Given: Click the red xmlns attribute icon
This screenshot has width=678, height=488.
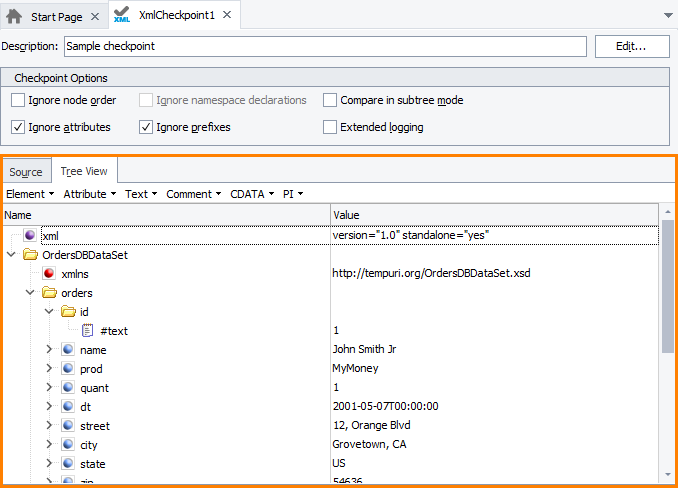Looking at the screenshot, I should point(48,274).
